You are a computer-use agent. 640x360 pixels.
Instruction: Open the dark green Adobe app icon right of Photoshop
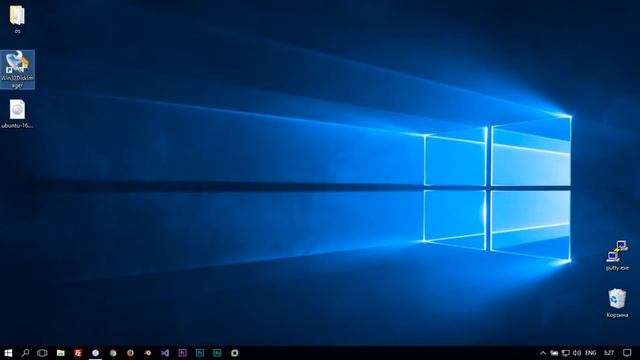click(217, 353)
